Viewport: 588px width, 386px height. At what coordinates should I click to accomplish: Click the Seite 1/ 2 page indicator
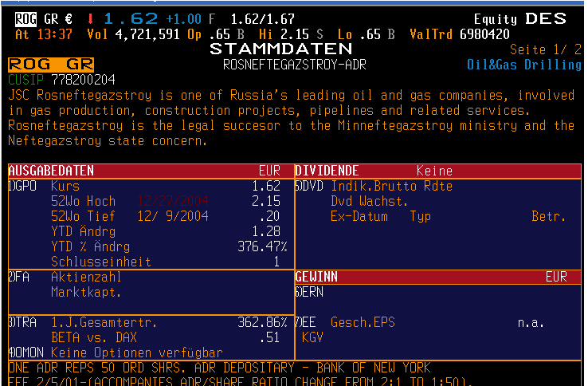[x=545, y=49]
